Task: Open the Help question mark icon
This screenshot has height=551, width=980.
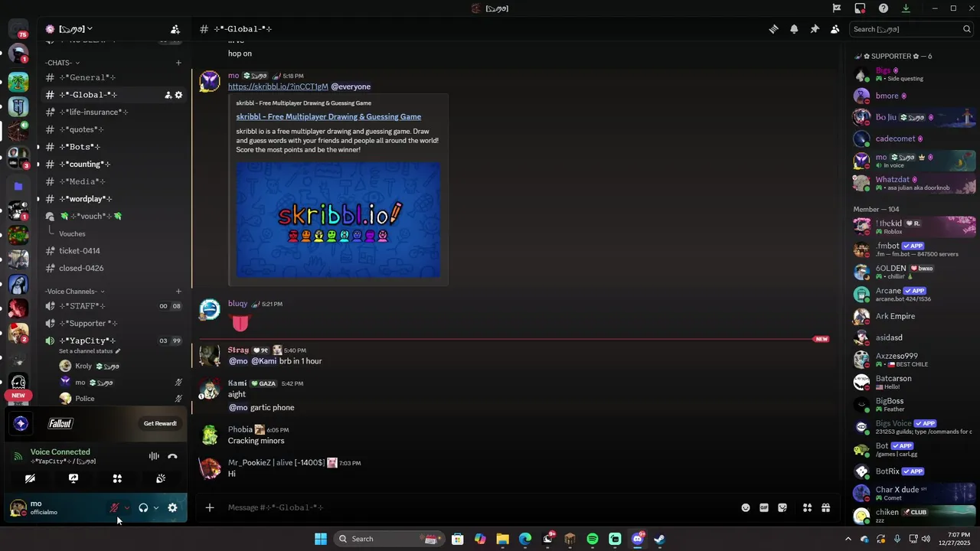Action: coord(884,8)
